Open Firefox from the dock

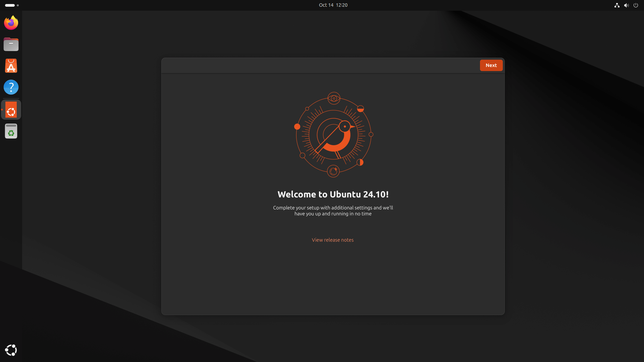point(11,22)
